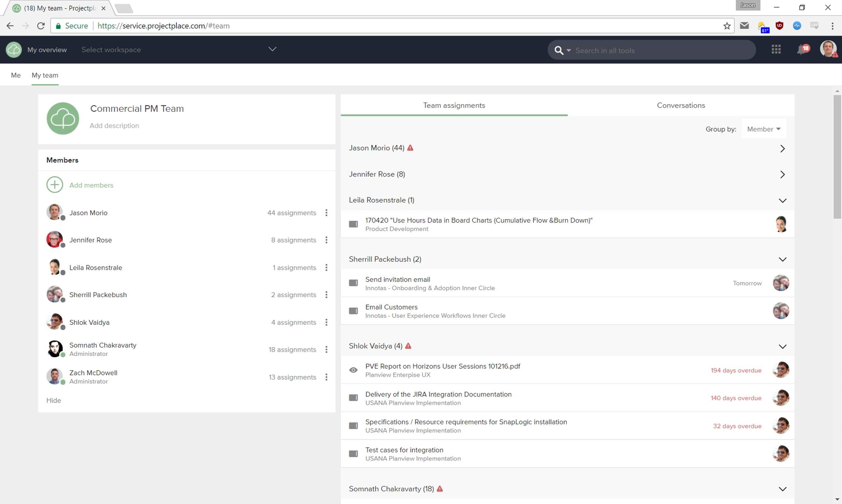Open the tools grid icon
The width and height of the screenshot is (842, 504).
[776, 49]
